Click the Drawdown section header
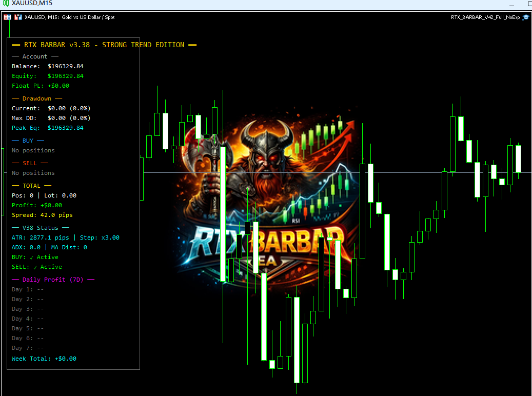This screenshot has height=396, width=532. click(x=36, y=98)
